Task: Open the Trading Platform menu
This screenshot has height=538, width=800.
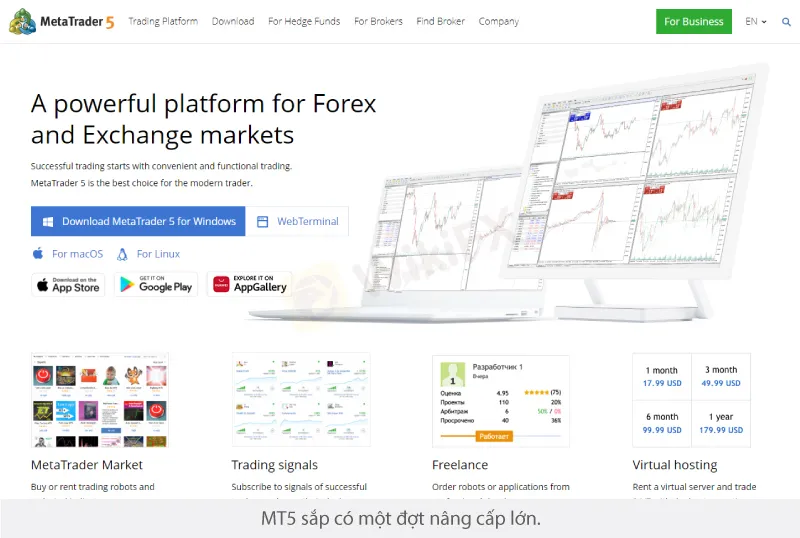Action: click(163, 21)
